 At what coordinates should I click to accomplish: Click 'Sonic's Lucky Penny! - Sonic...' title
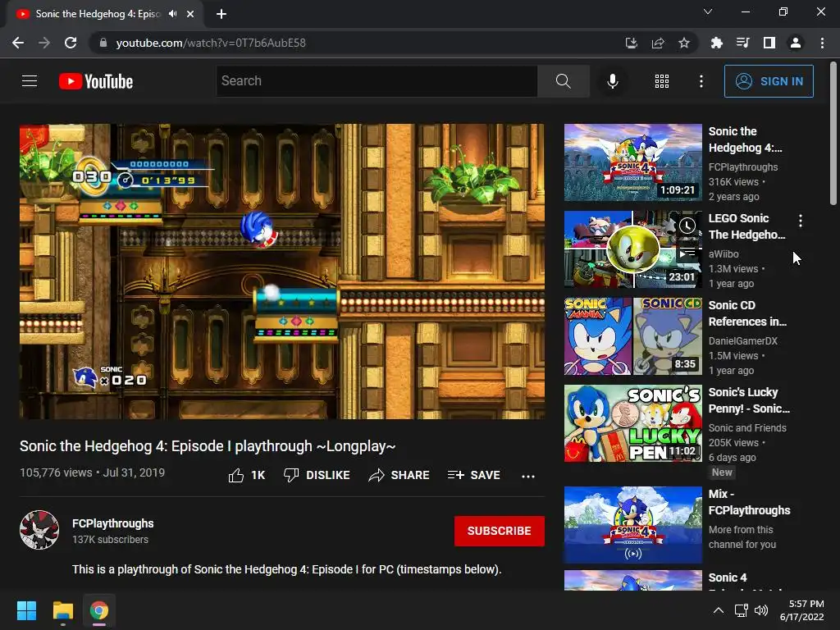point(749,400)
